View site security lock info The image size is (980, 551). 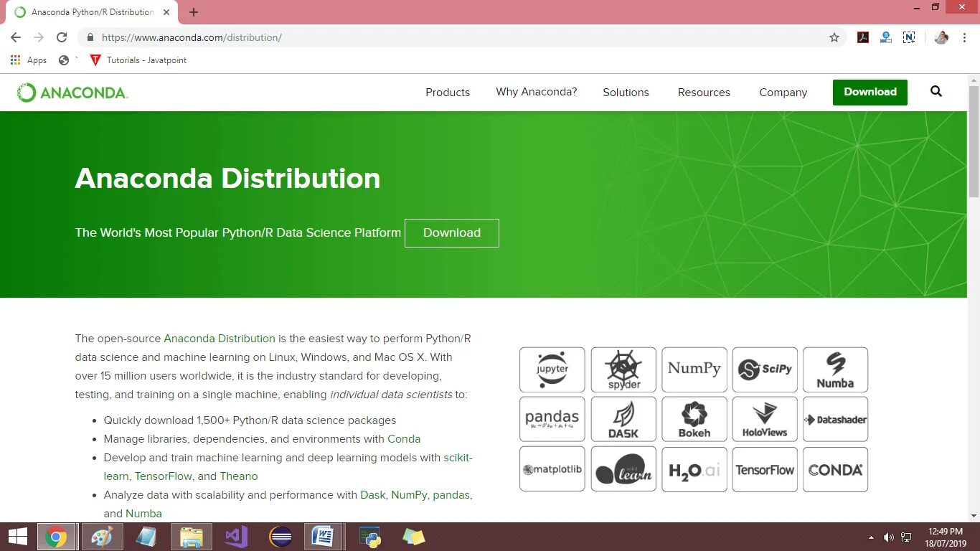click(90, 37)
